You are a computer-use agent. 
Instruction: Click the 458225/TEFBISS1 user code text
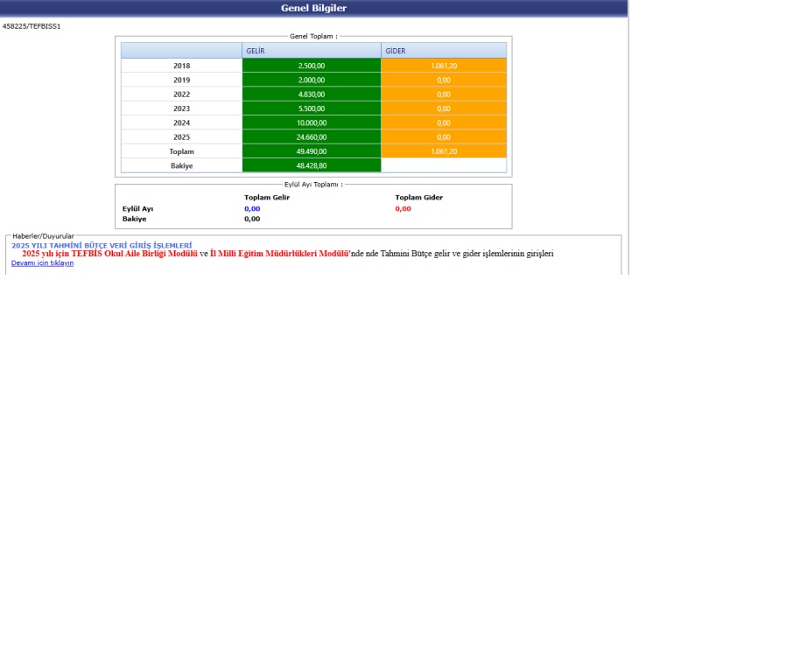pos(32,26)
